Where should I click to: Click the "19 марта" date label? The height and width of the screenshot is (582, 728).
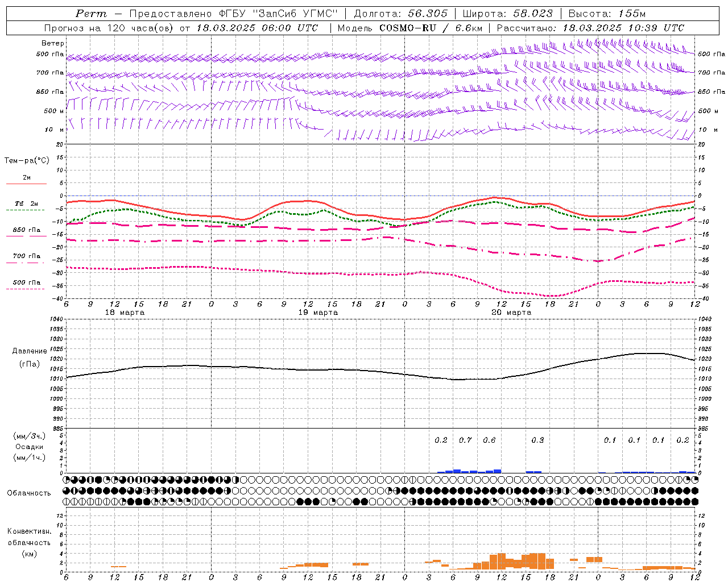click(318, 313)
